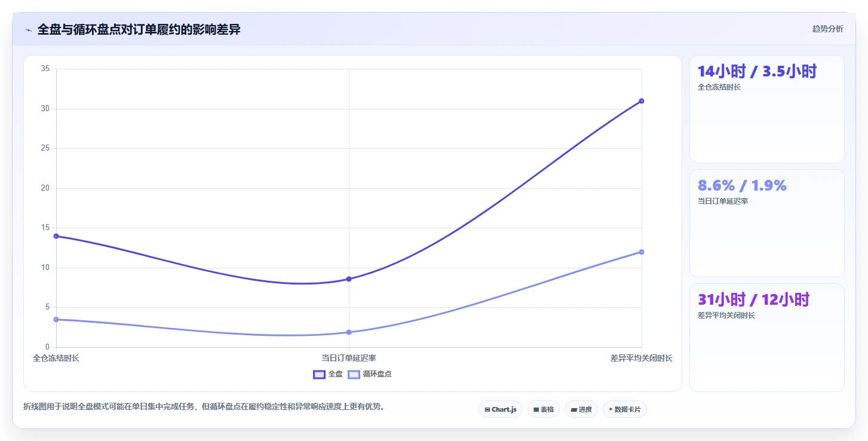Select 全盘 data point at 差异平均关闭时长

(642, 101)
